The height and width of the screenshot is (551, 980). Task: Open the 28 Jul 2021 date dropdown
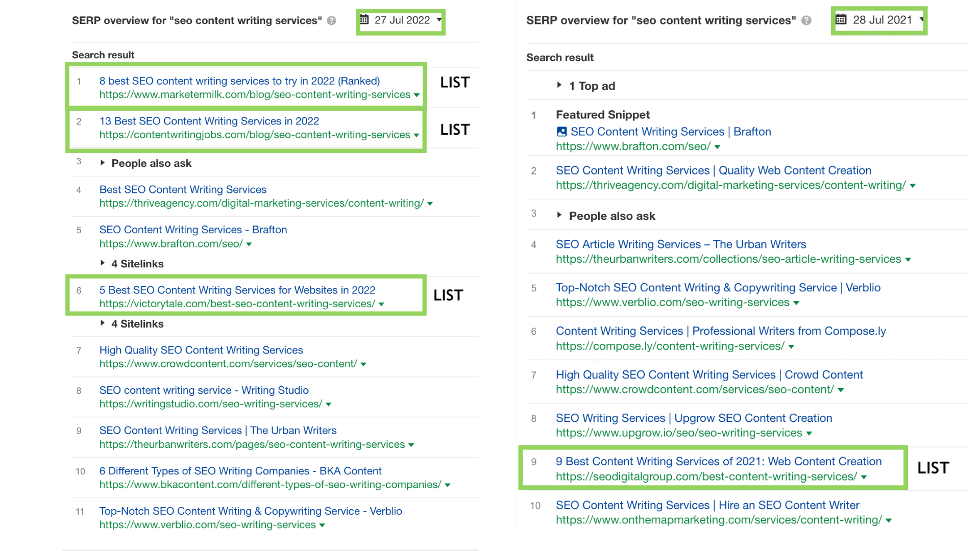click(x=921, y=19)
